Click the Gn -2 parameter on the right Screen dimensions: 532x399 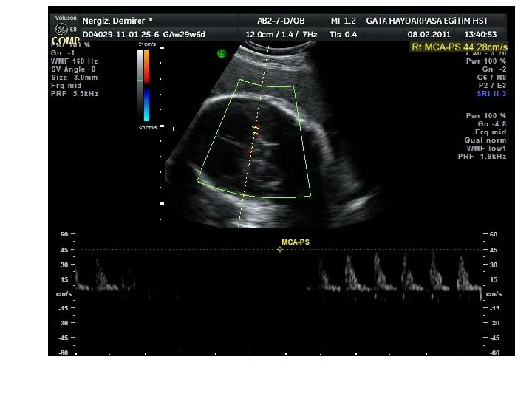pos(494,69)
